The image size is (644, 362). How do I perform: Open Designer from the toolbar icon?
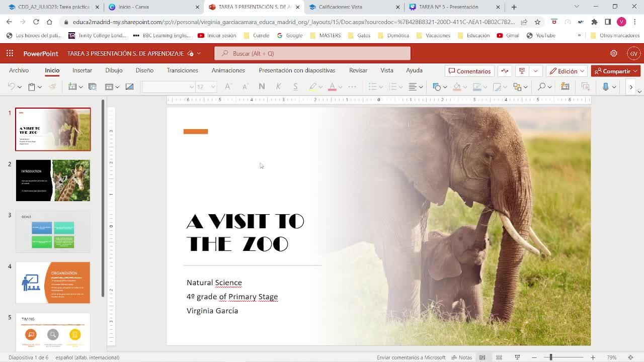(x=565, y=87)
